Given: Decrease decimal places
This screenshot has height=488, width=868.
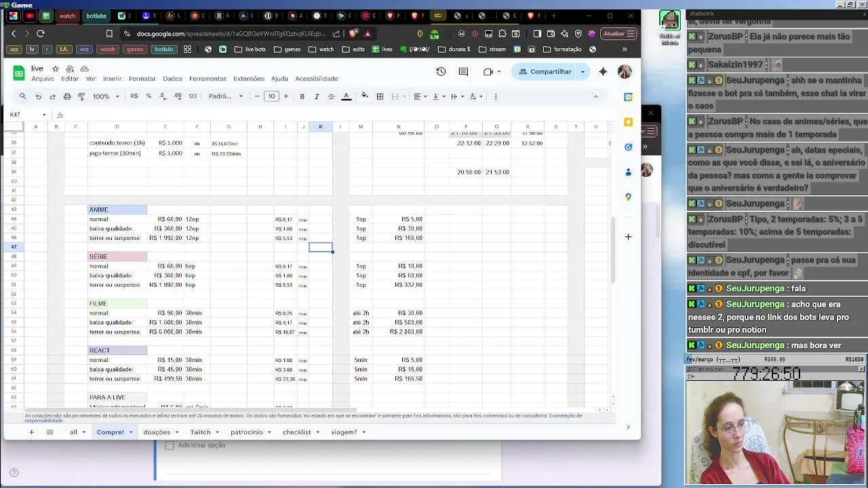Looking at the screenshot, I should [163, 96].
